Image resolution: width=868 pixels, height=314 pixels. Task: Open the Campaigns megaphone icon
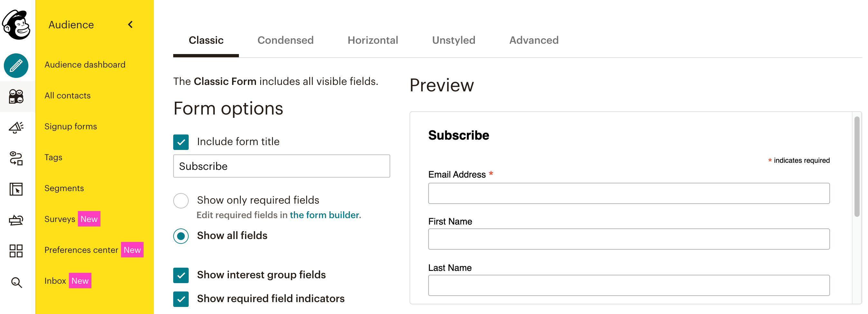click(x=16, y=127)
